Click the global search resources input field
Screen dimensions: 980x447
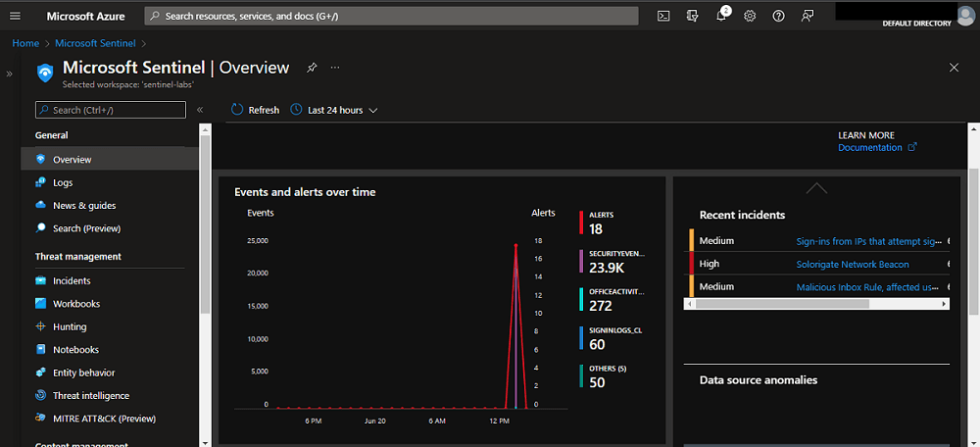coord(392,16)
